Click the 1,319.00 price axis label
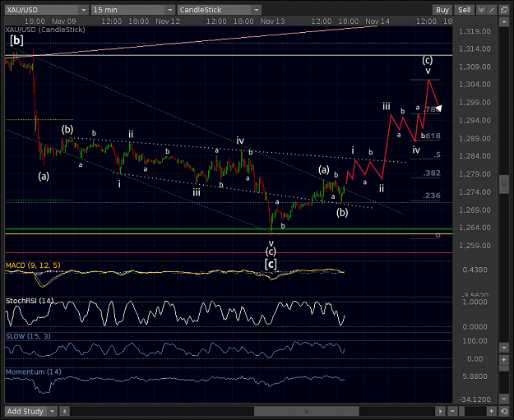514x420 pixels. pos(475,31)
